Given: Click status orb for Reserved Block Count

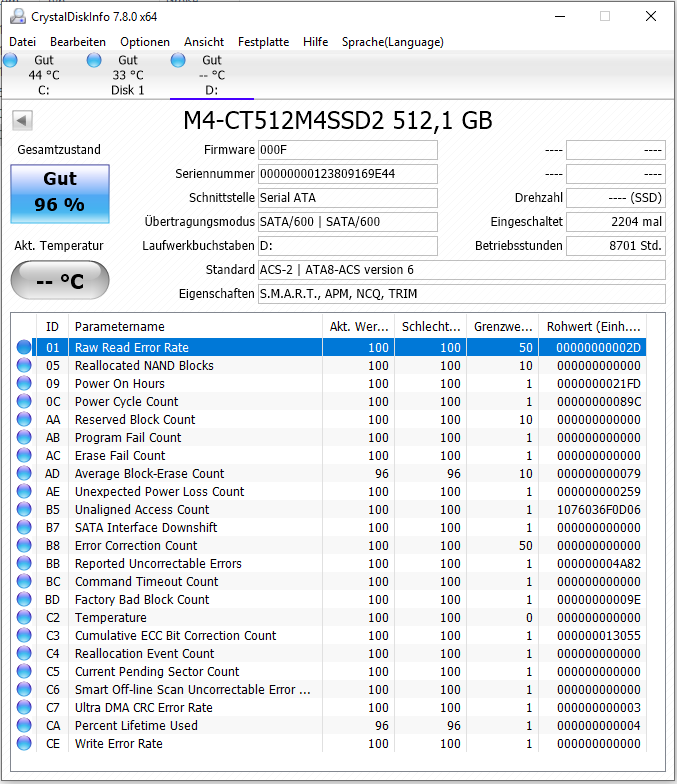Looking at the screenshot, I should pyautogui.click(x=24, y=420).
